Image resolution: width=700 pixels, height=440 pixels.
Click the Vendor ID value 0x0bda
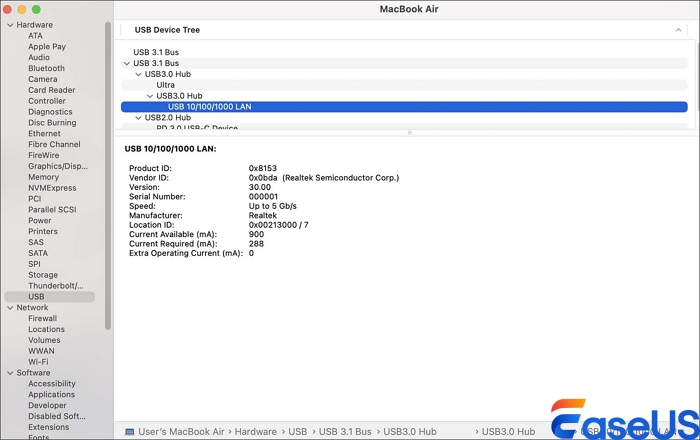pos(263,178)
